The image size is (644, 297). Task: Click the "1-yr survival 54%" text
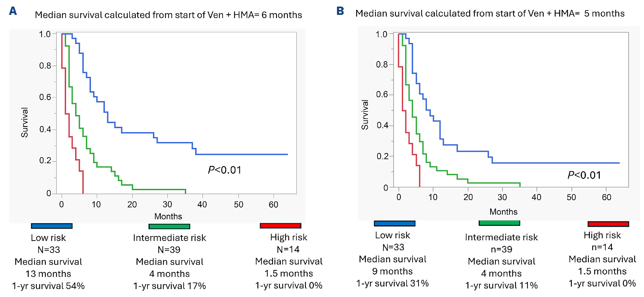pos(48,286)
